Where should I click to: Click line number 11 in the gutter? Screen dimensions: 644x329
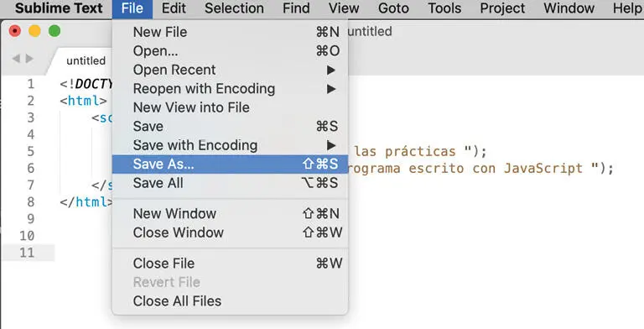[x=27, y=253]
